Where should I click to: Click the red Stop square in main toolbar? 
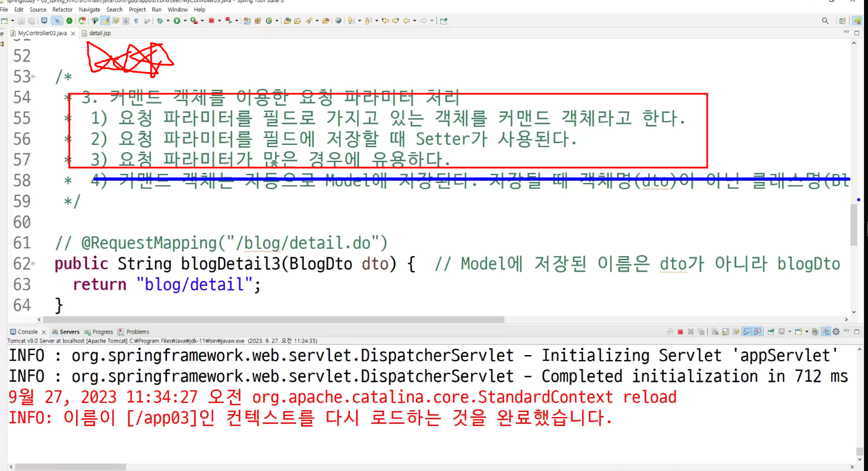(211, 20)
